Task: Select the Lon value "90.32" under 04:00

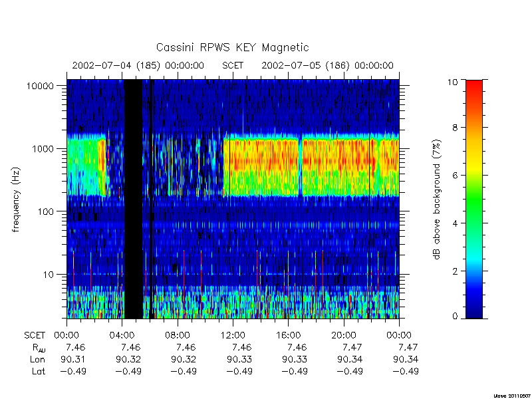Action: click(x=128, y=359)
